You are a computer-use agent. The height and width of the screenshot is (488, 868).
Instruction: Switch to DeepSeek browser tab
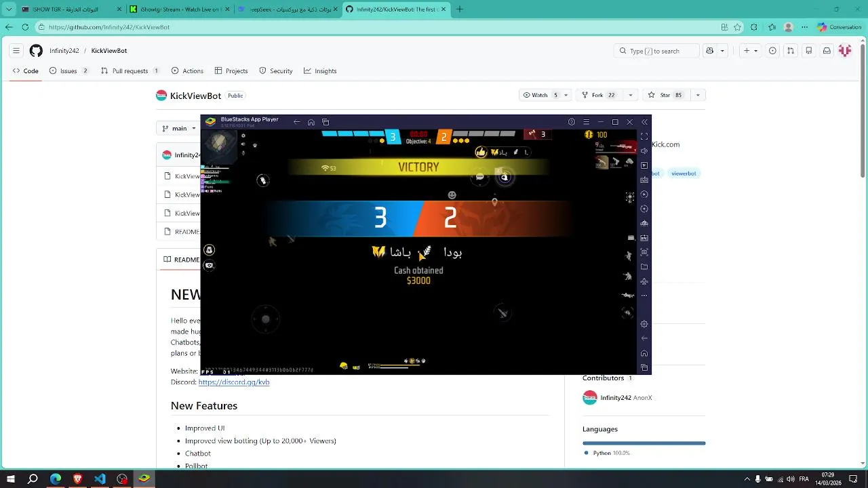click(x=287, y=9)
